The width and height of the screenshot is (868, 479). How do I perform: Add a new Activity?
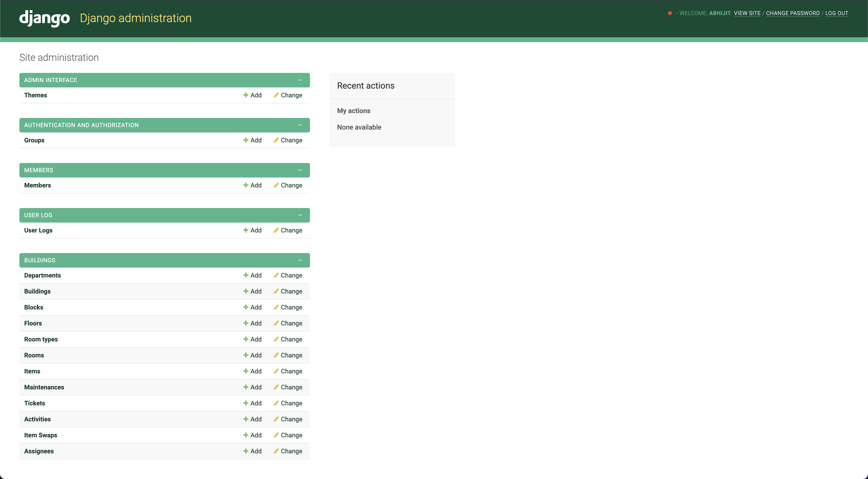click(252, 419)
